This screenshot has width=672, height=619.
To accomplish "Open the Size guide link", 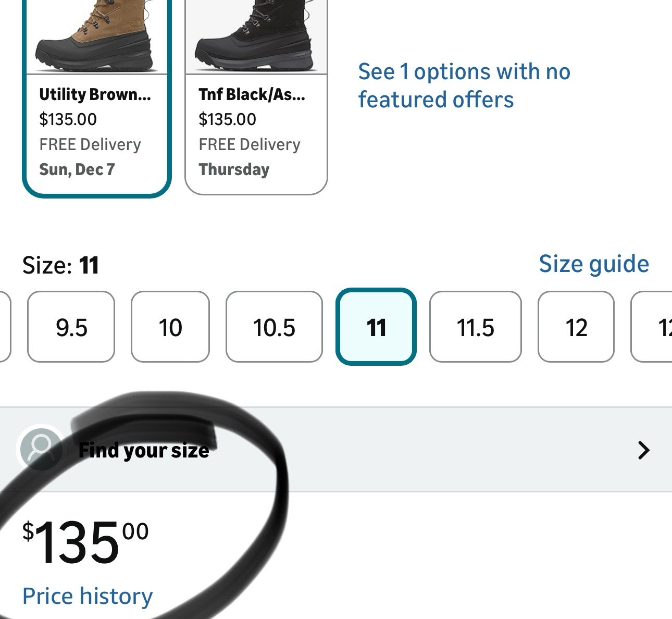I will (593, 264).
